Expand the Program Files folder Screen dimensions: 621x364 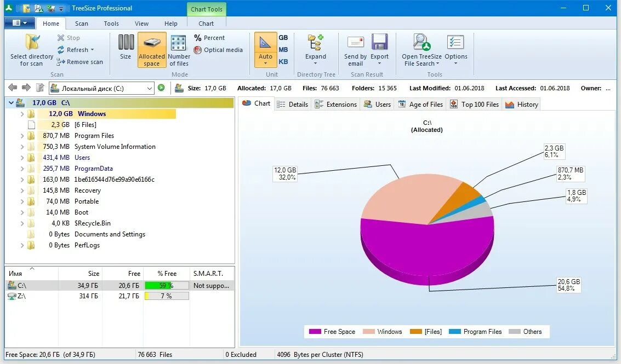coord(22,136)
